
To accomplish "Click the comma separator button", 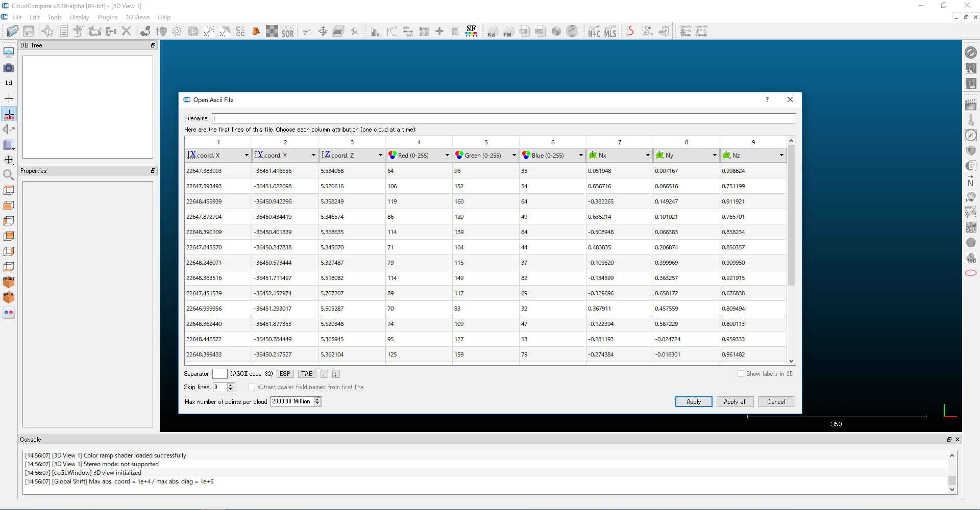I will pyautogui.click(x=324, y=374).
